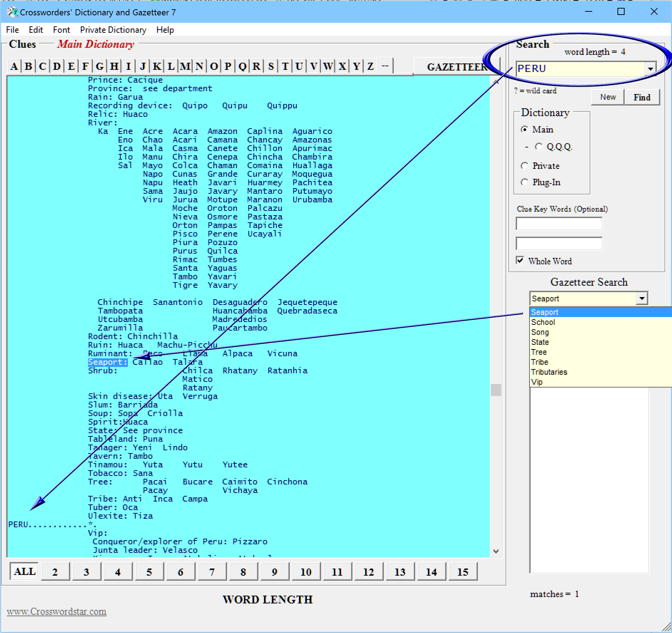672x633 pixels.
Task: Click the second Clue Key Words field
Action: point(559,244)
